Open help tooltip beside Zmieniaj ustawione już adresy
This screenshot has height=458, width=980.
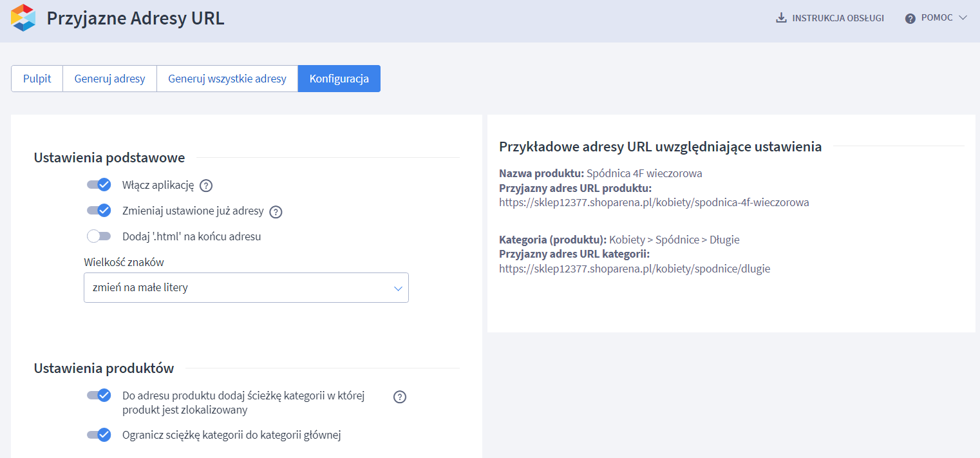pos(276,211)
